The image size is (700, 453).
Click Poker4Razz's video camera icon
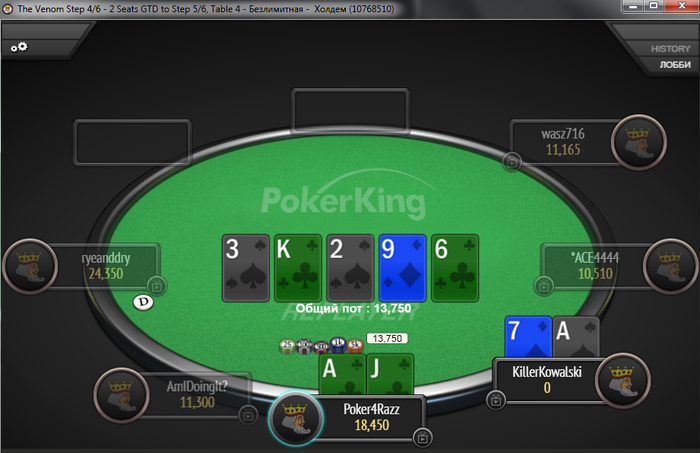click(x=422, y=438)
